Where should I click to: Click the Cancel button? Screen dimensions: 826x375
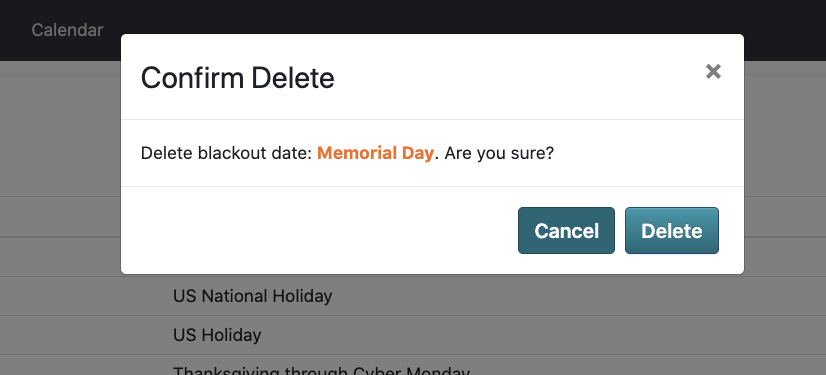pos(566,231)
